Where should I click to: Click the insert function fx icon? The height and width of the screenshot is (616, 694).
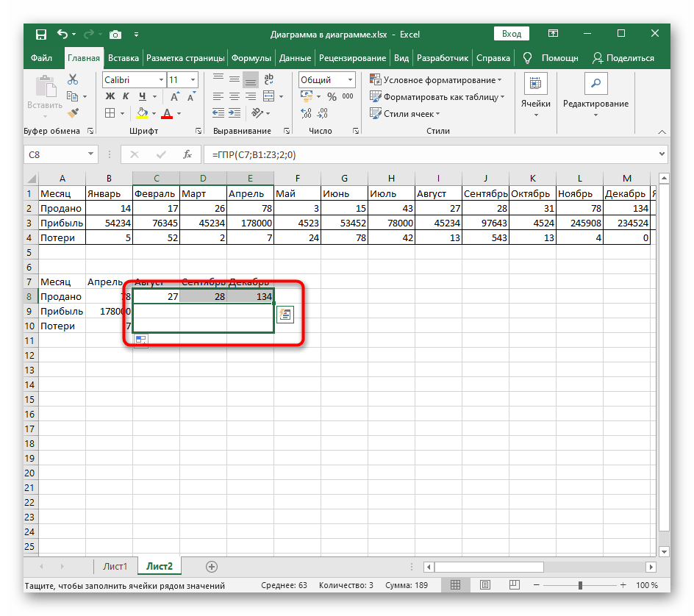coord(187,154)
